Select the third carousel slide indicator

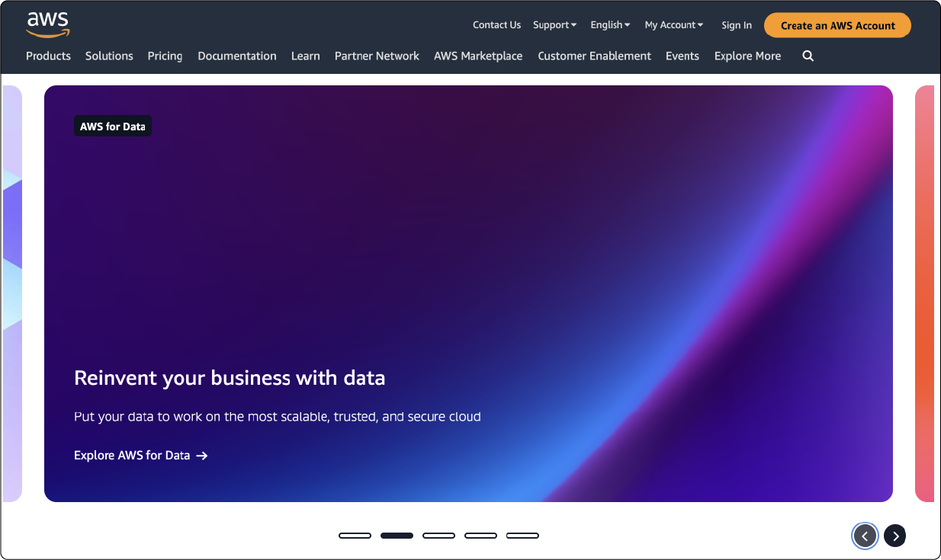438,536
